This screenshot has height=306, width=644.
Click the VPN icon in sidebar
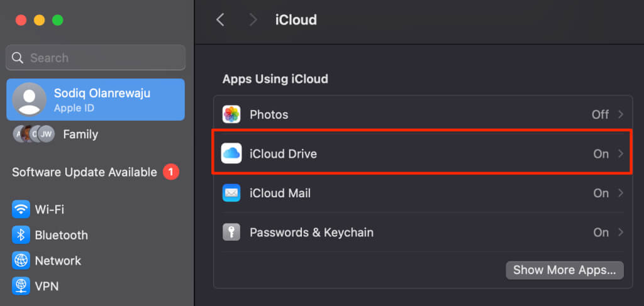[21, 286]
